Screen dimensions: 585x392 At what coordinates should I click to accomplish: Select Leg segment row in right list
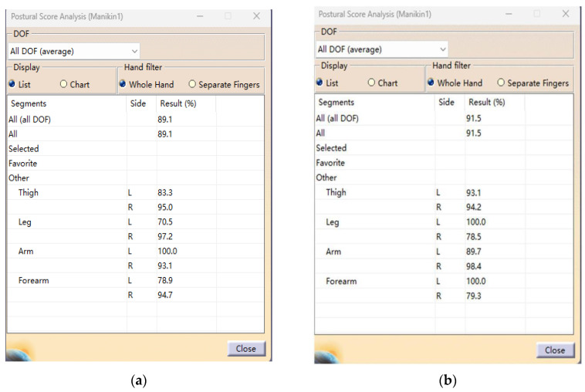point(333,221)
